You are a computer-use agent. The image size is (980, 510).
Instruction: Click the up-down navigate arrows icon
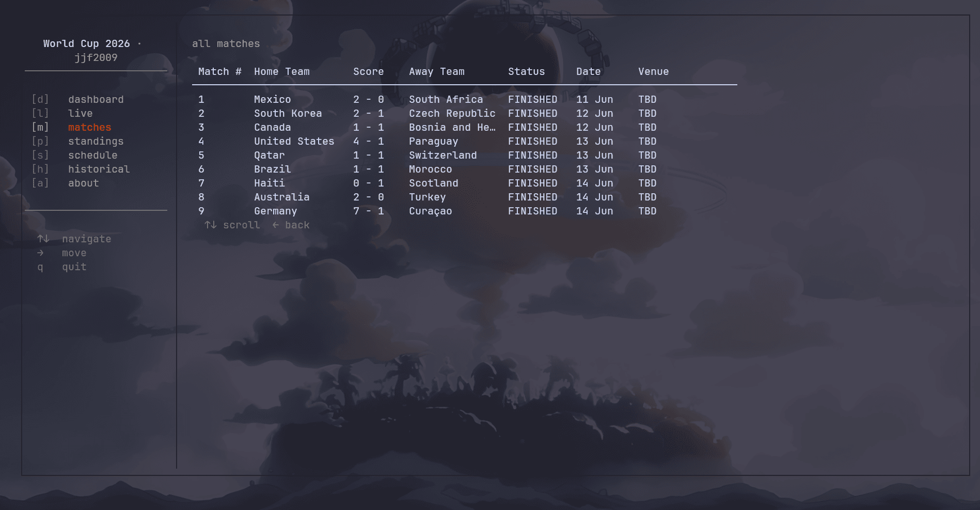click(x=43, y=239)
